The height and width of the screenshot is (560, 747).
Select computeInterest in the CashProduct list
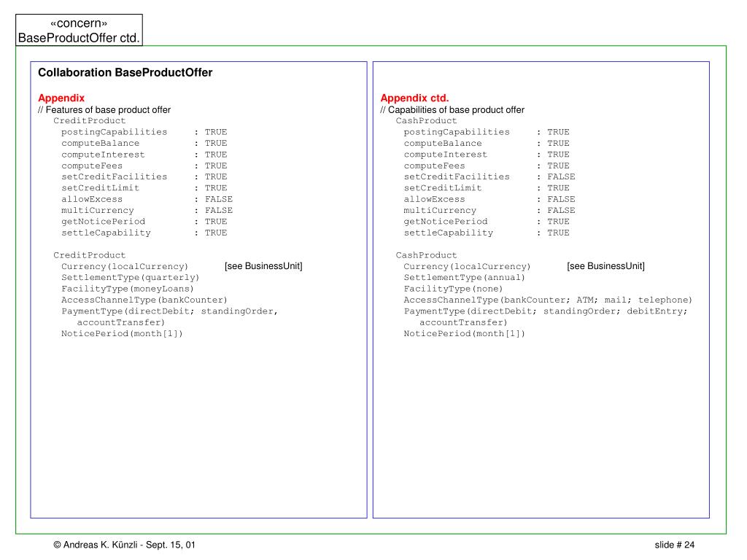446,155
